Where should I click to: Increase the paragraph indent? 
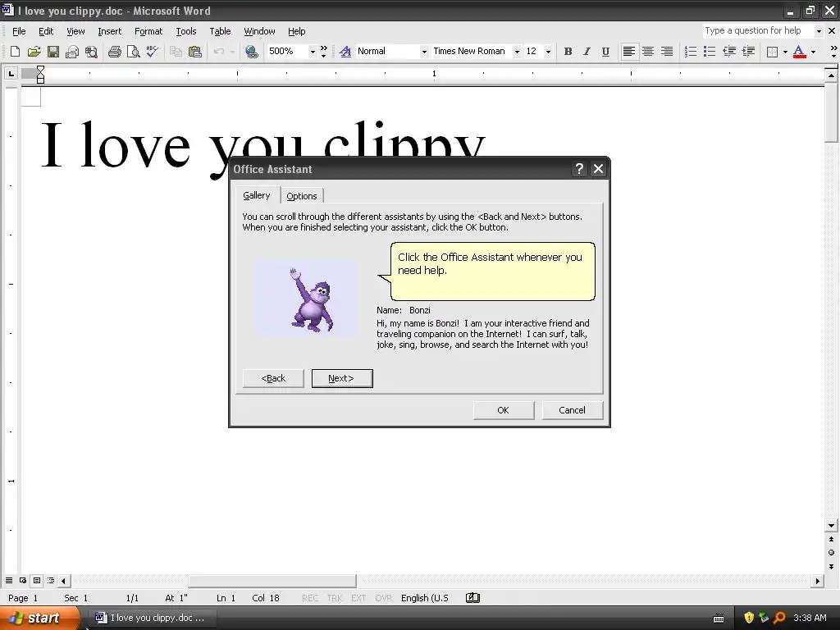point(748,52)
